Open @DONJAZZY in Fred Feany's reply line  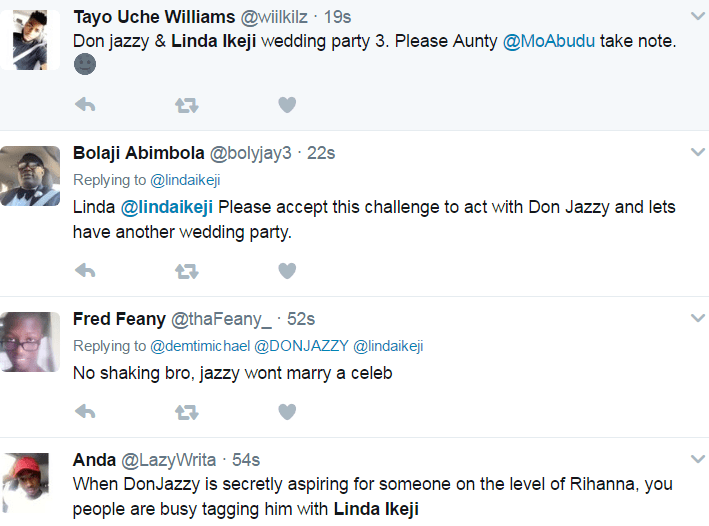pyautogui.click(x=301, y=346)
